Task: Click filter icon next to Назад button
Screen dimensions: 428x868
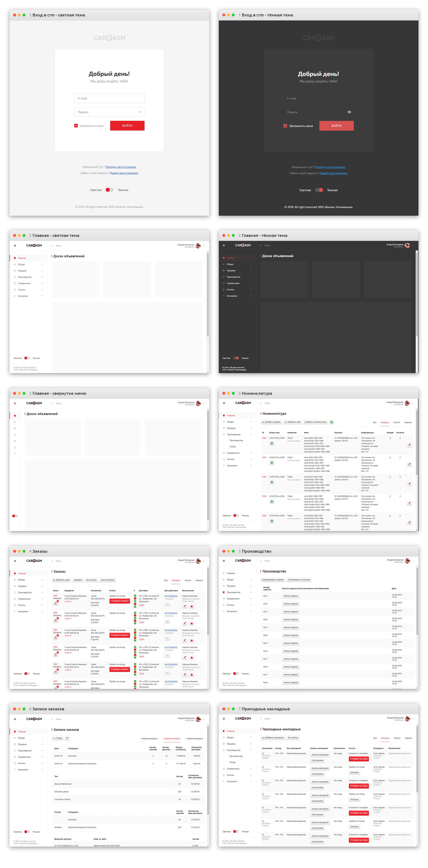Action: point(67,738)
